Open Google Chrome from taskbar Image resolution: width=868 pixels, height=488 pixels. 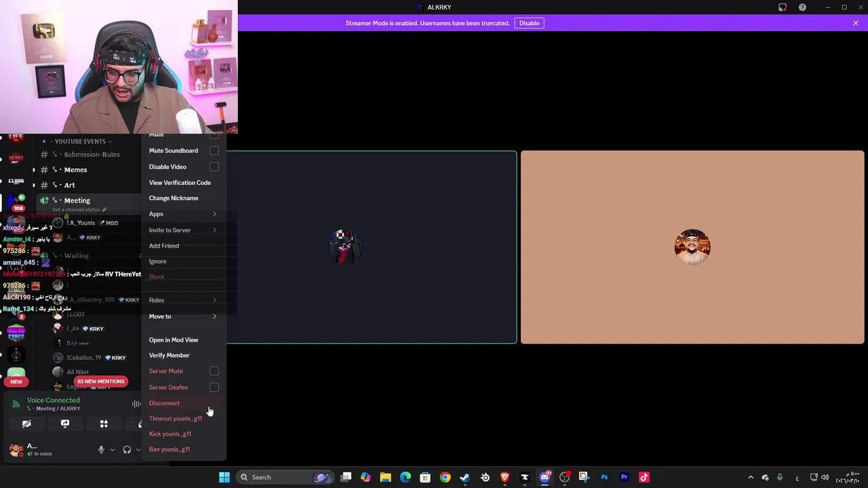(x=445, y=477)
